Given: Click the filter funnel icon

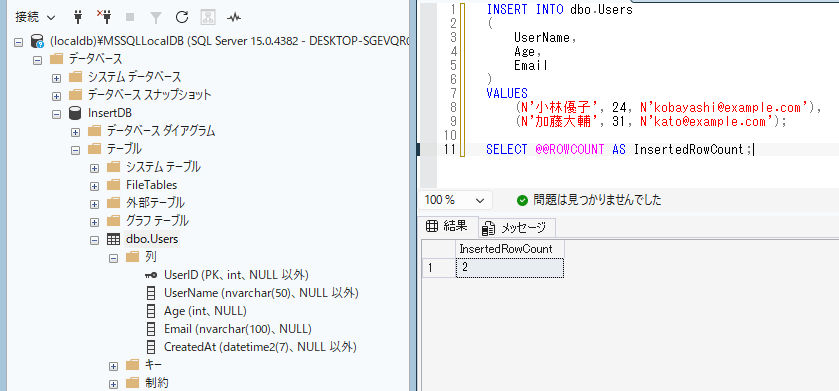Looking at the screenshot, I should pyautogui.click(x=156, y=18).
